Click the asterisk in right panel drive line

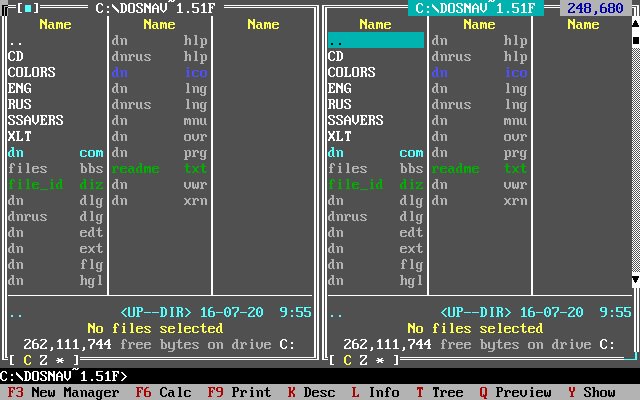(x=380, y=360)
